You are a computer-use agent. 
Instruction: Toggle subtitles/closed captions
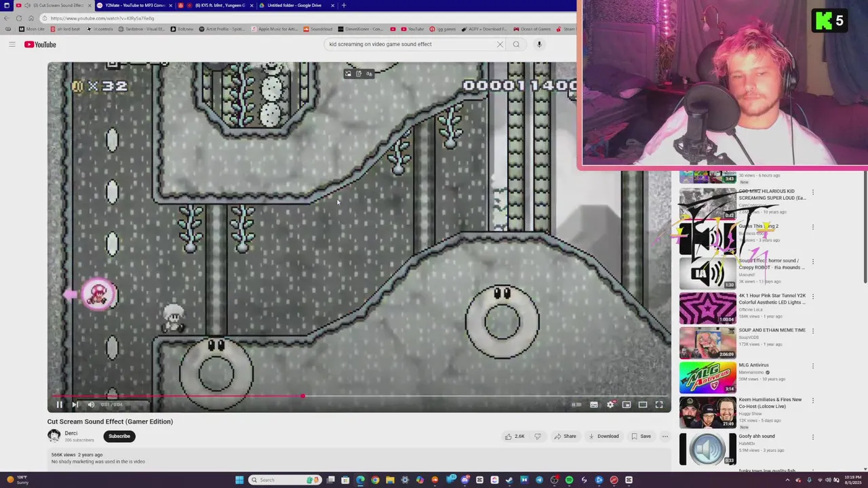pos(594,405)
